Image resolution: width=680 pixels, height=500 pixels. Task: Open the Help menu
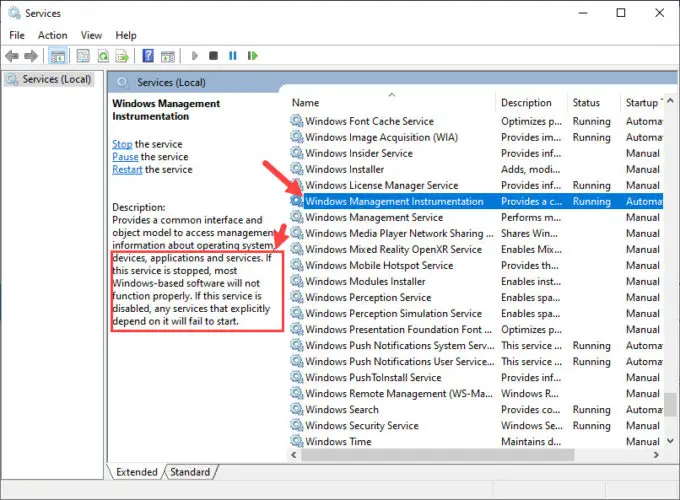pyautogui.click(x=126, y=35)
